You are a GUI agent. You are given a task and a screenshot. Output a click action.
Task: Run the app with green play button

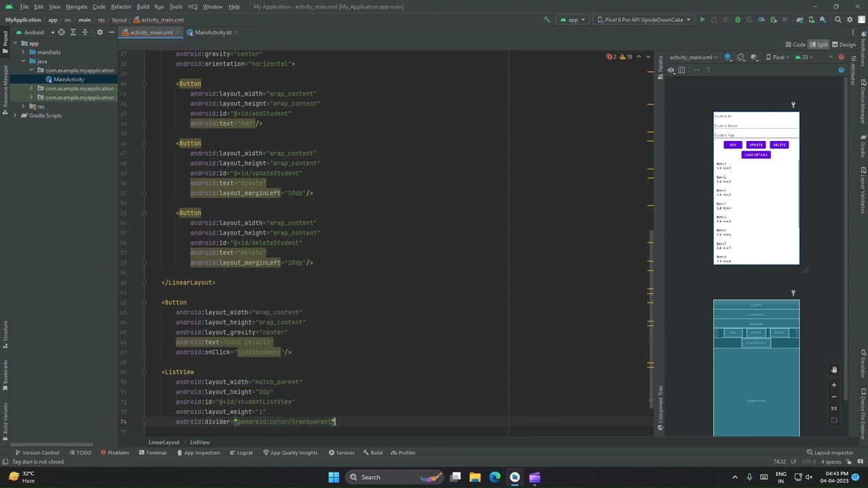pos(703,20)
